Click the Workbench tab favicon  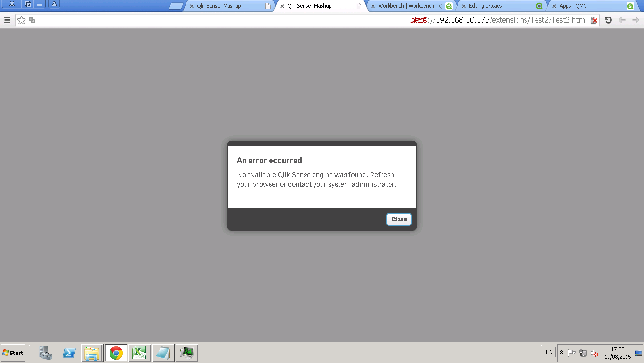tap(449, 6)
